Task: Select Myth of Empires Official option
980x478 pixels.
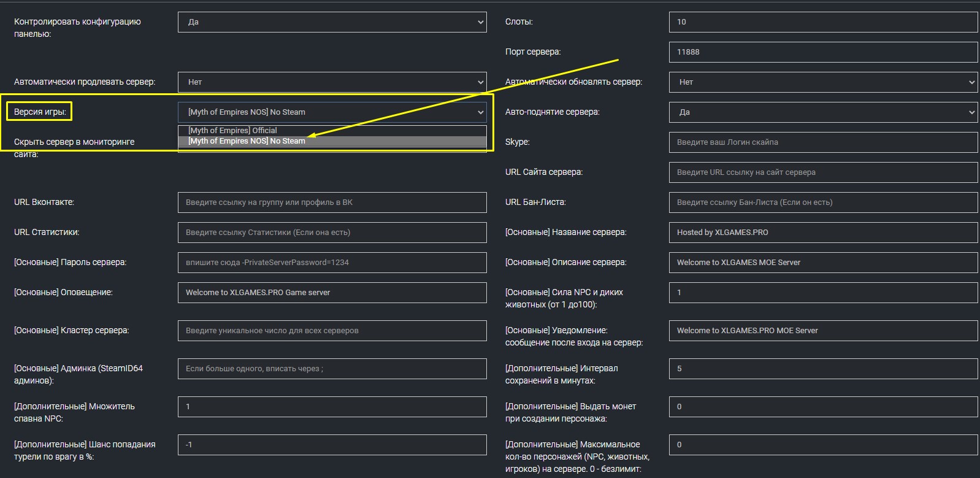Action: click(233, 131)
